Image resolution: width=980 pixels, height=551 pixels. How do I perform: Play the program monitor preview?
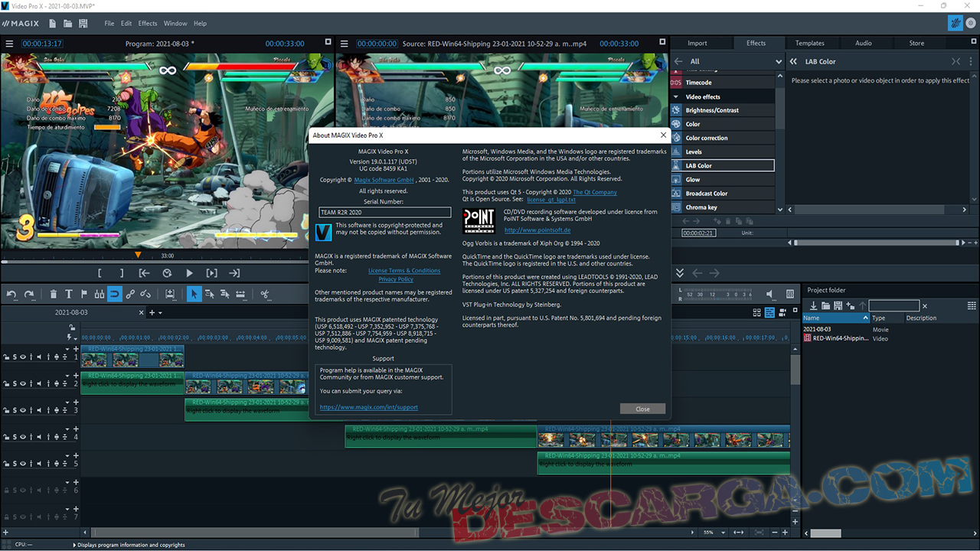(189, 273)
